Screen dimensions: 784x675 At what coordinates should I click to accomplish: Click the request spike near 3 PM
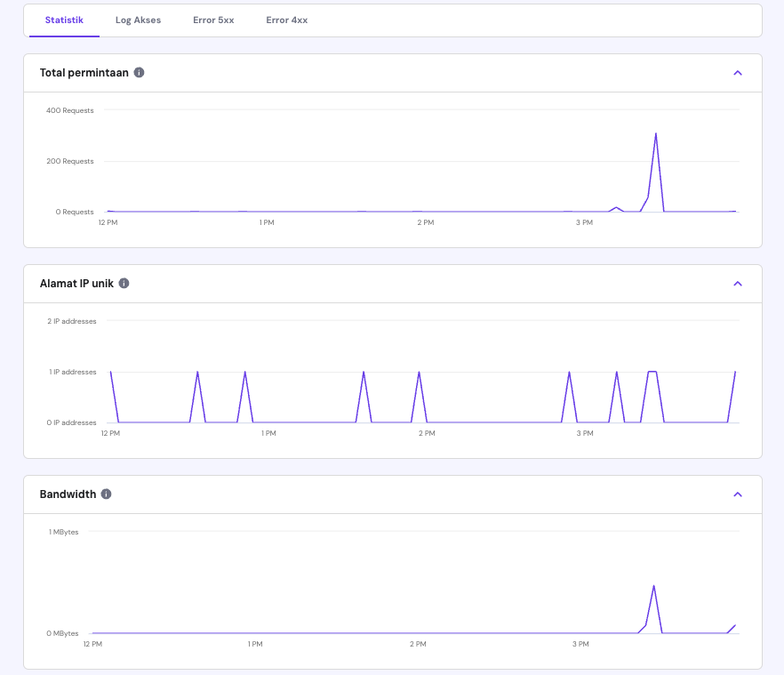click(x=656, y=133)
